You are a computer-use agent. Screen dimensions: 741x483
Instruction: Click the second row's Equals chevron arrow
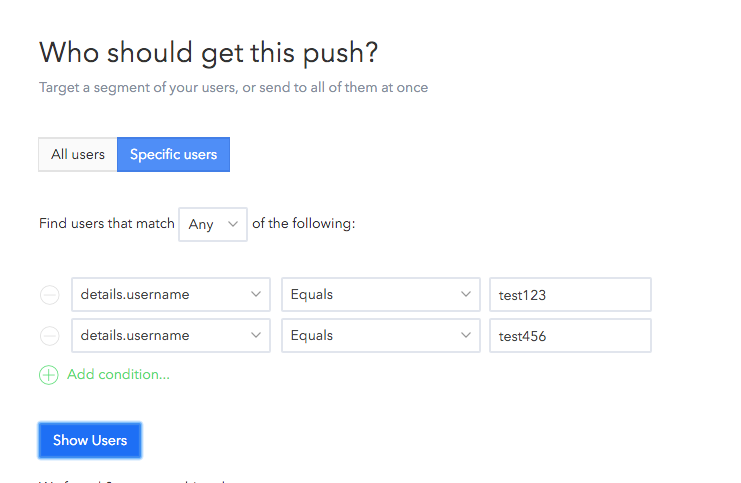pos(466,336)
